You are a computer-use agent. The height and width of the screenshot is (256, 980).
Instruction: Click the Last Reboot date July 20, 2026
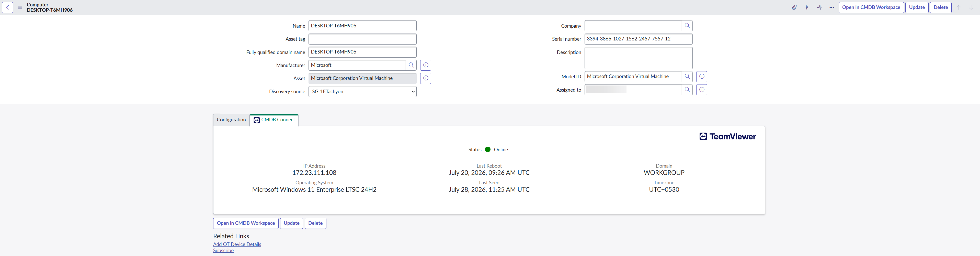[x=489, y=173]
